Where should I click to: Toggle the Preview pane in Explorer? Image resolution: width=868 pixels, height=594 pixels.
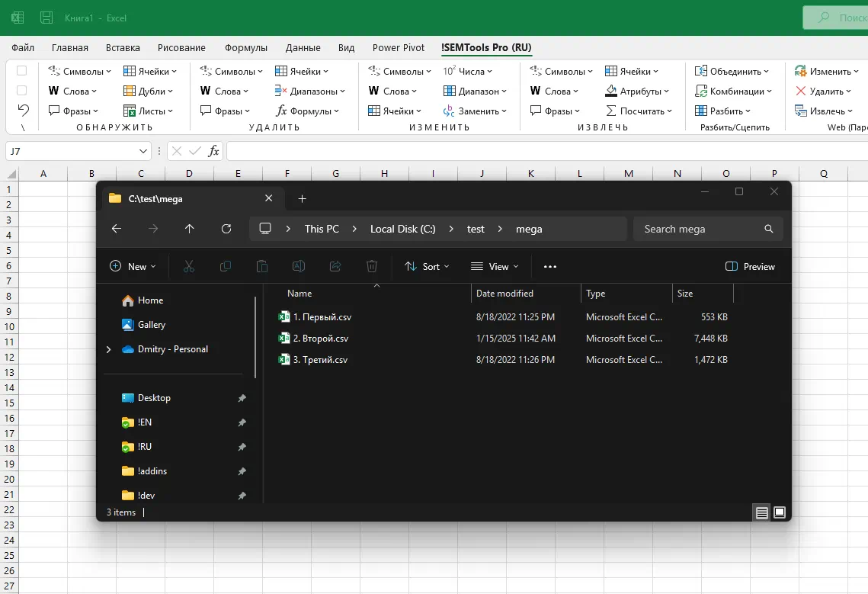click(x=750, y=267)
